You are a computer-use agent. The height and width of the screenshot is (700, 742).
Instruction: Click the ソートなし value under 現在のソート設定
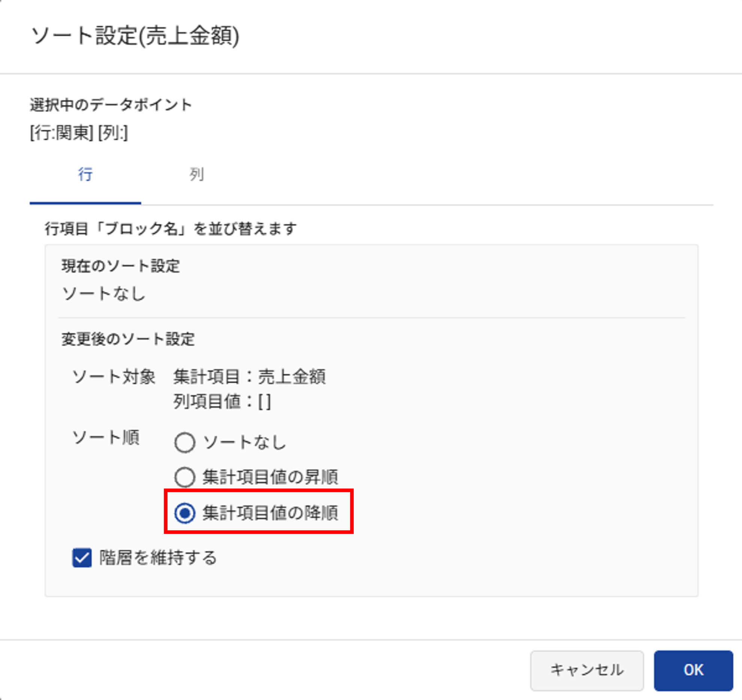[104, 294]
